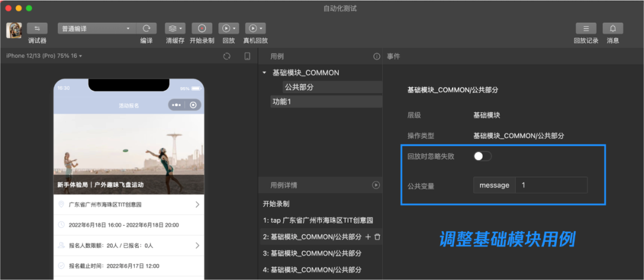Open the 清缓存 clear cache dropdown

pos(175,29)
